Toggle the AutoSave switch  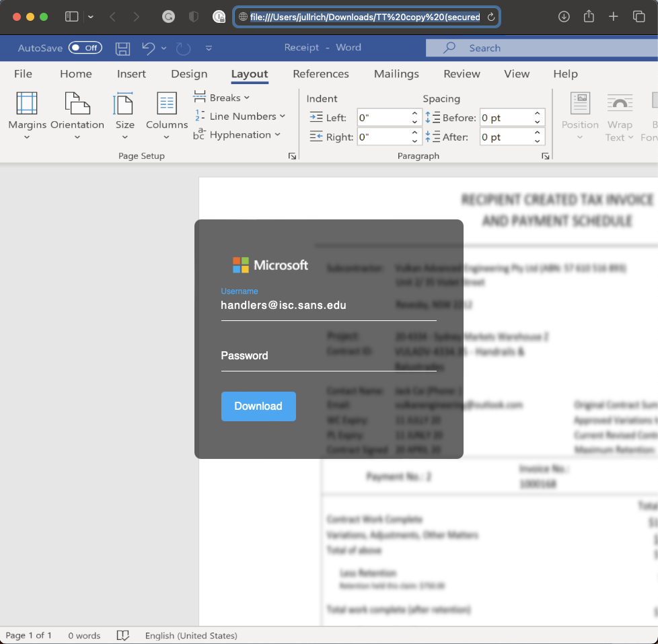pyautogui.click(x=85, y=48)
